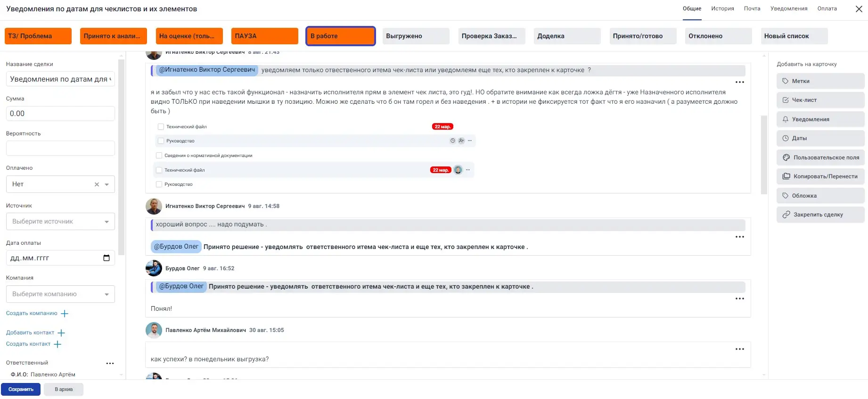
Task: Click @Бурдов Олег mention before 'Принято решение'
Action: pos(176,246)
